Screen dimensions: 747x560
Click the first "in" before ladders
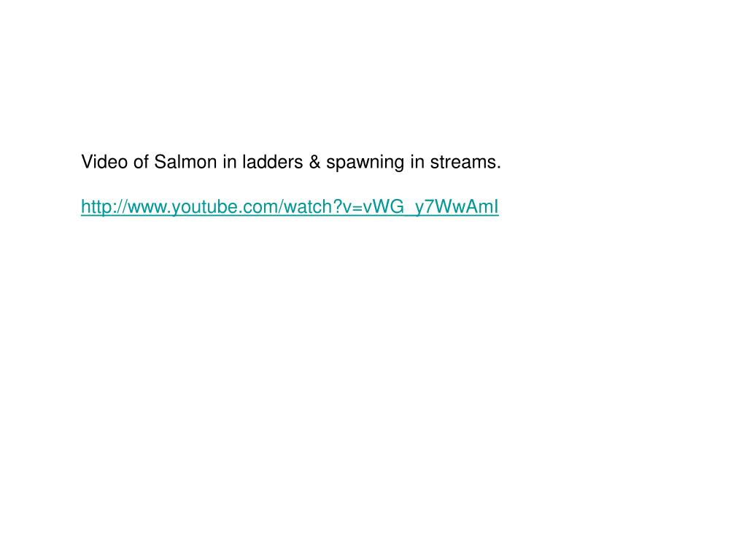coord(230,162)
